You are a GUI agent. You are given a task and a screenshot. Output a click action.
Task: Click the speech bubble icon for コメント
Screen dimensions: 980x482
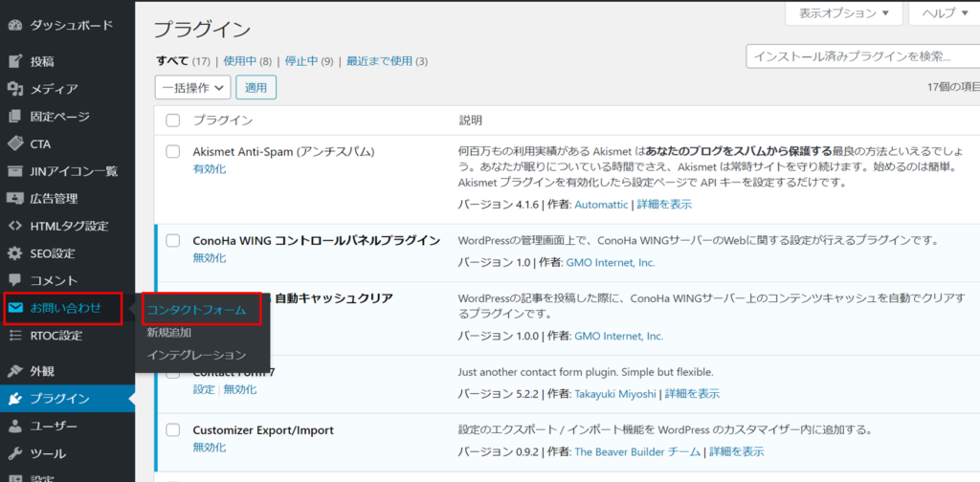tap(15, 280)
